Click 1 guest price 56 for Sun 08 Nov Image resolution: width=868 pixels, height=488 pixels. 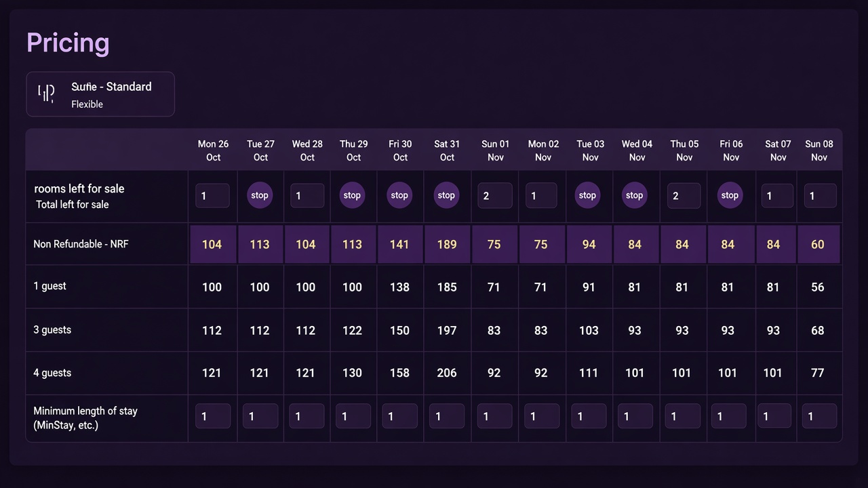coord(818,287)
